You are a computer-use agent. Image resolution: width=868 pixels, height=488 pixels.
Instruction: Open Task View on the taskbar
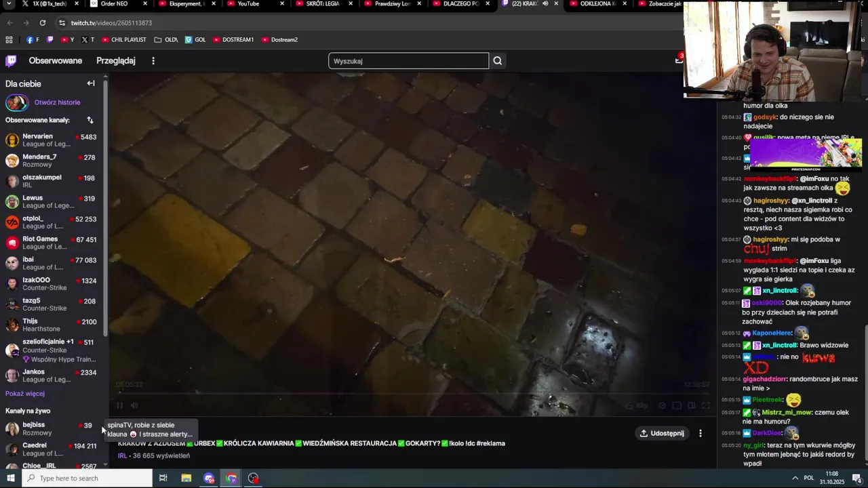click(163, 478)
